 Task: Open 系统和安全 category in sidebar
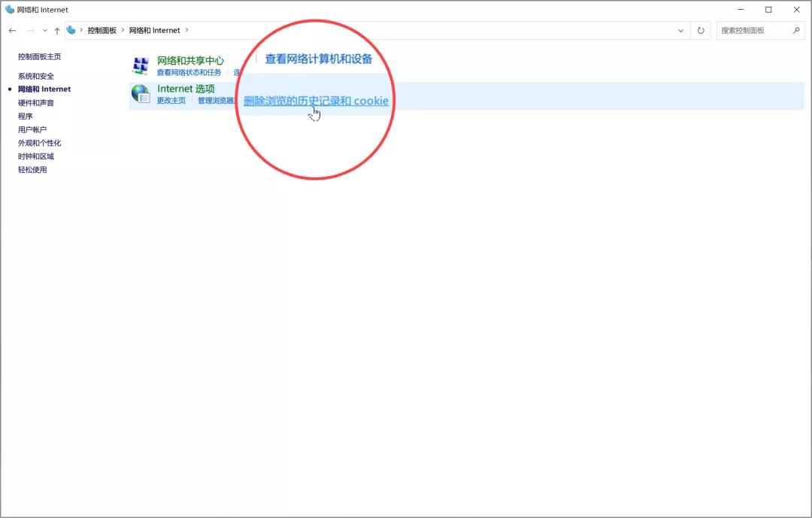(x=36, y=76)
